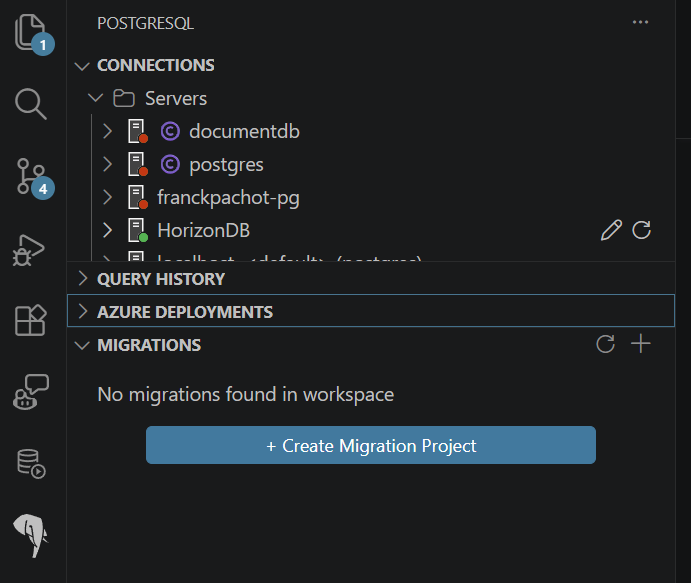The height and width of the screenshot is (583, 691).
Task: Click the POSTGRESQL panel title
Action: (145, 23)
